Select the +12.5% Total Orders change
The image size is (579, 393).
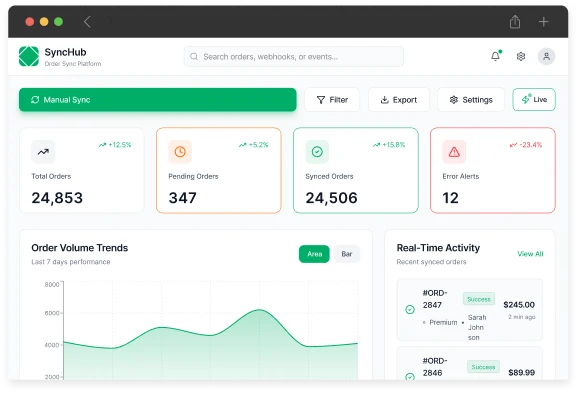[x=115, y=145]
